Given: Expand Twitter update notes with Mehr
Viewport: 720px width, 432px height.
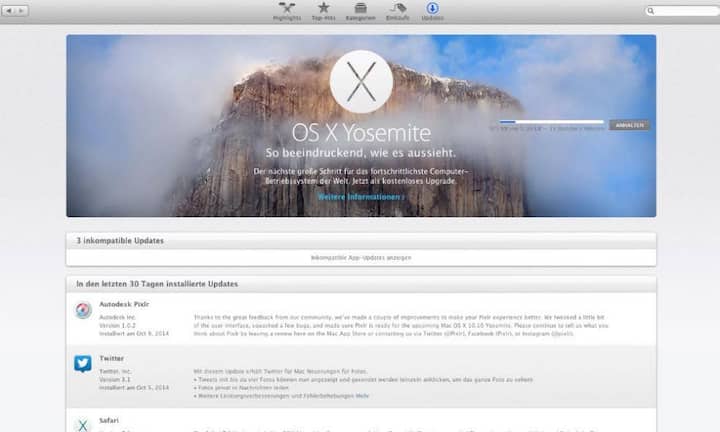Looking at the screenshot, I should pos(362,396).
